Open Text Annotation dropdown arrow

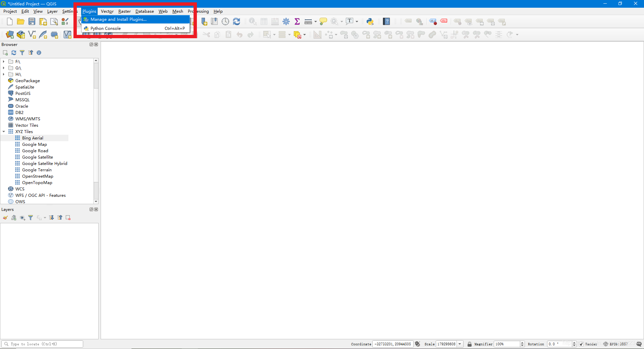click(x=357, y=22)
